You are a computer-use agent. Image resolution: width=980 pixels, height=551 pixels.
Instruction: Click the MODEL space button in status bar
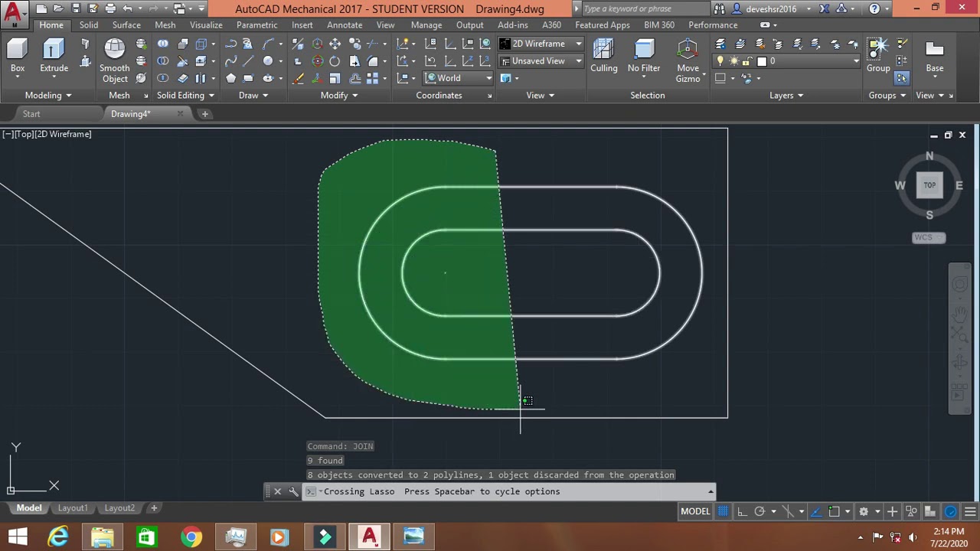pyautogui.click(x=695, y=511)
